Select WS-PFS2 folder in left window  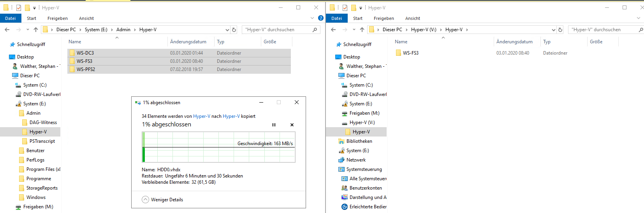click(179, 69)
